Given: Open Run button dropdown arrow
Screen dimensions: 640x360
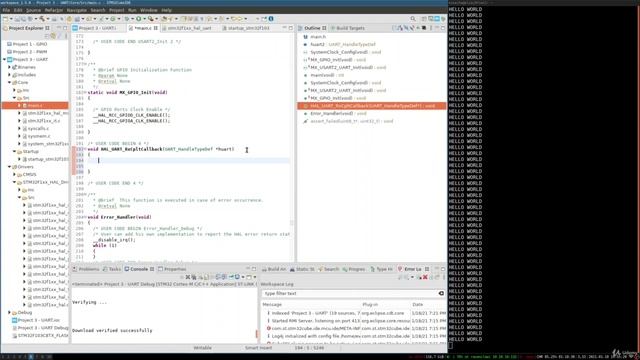Looking at the screenshot, I should coord(145,19).
